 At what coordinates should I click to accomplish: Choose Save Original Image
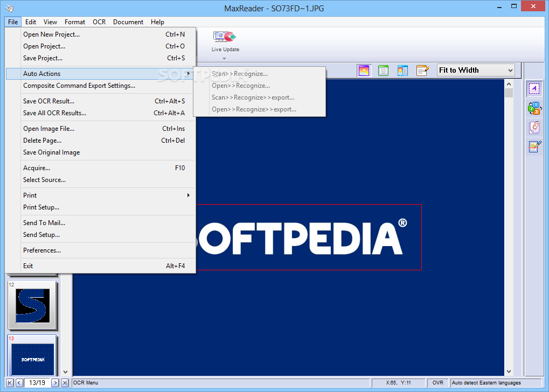click(x=101, y=152)
